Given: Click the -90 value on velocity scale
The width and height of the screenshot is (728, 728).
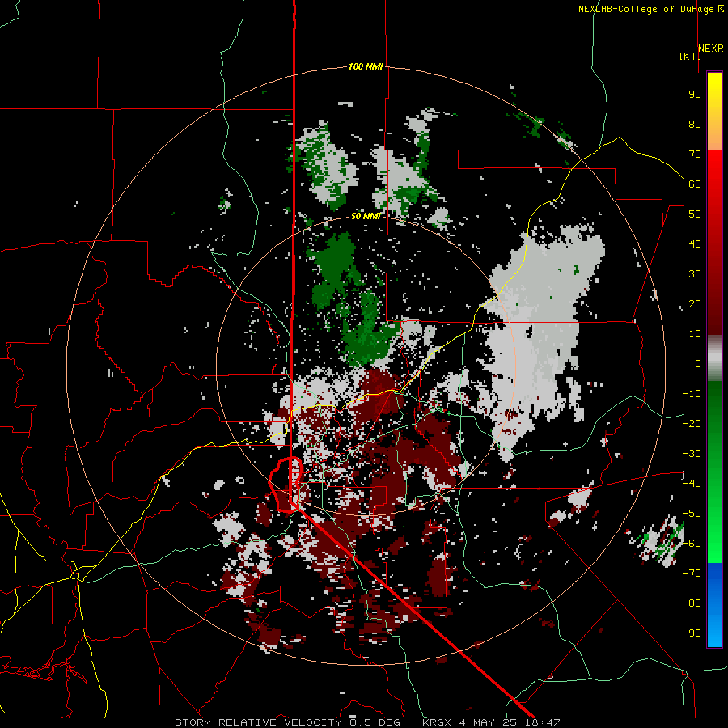Looking at the screenshot, I should click(692, 633).
